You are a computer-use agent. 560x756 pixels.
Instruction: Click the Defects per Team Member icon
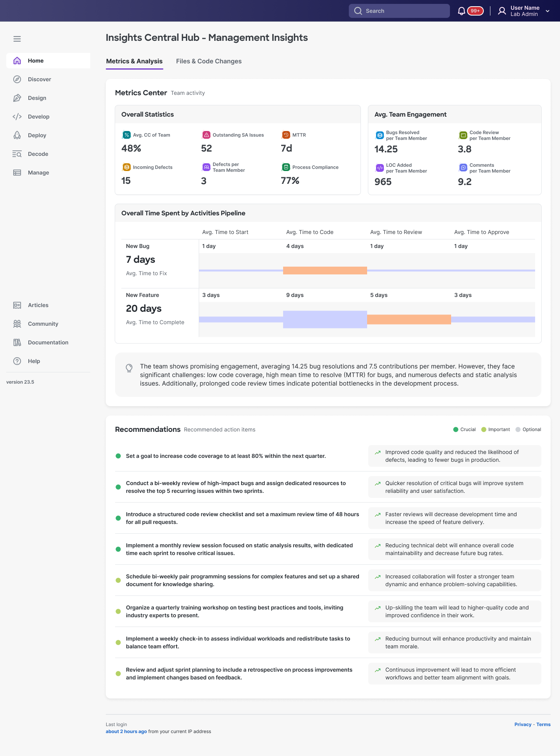(206, 167)
